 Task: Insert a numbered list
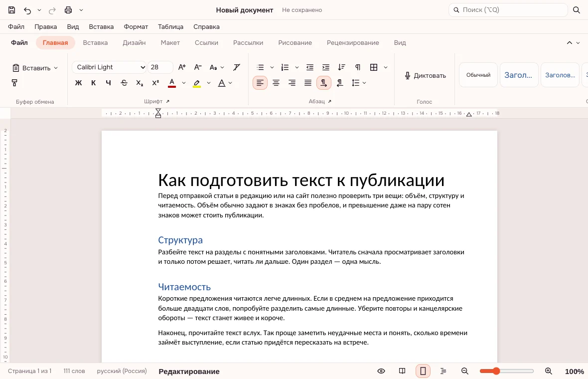point(285,67)
